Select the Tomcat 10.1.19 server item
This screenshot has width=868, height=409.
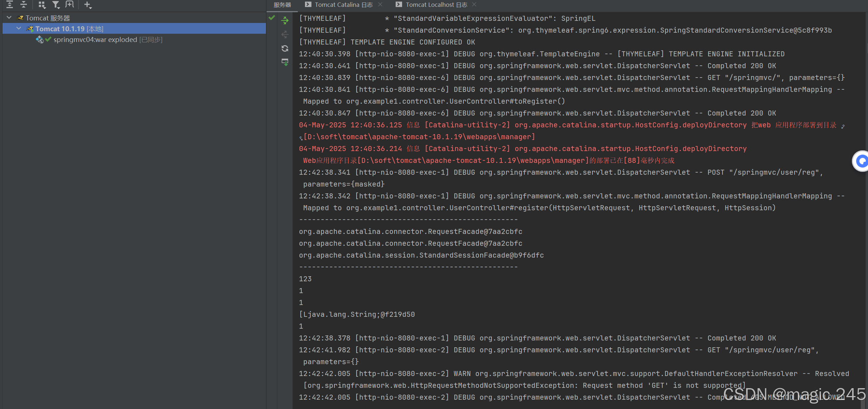pos(60,29)
